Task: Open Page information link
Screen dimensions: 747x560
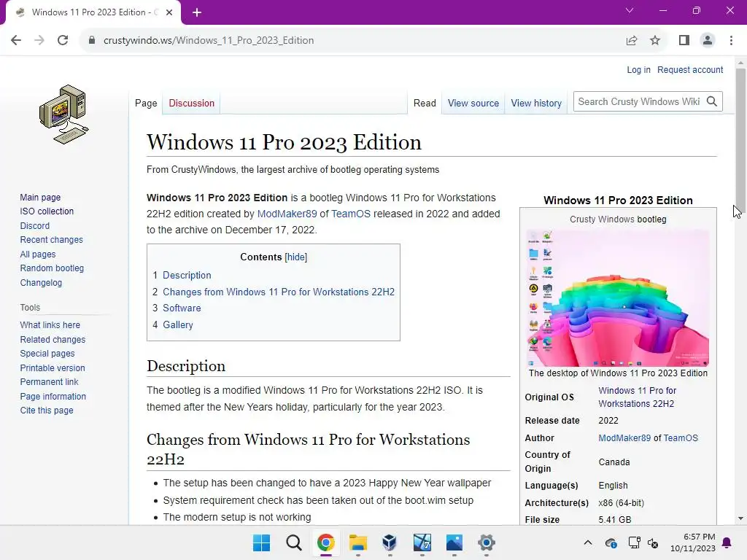Action: [53, 396]
